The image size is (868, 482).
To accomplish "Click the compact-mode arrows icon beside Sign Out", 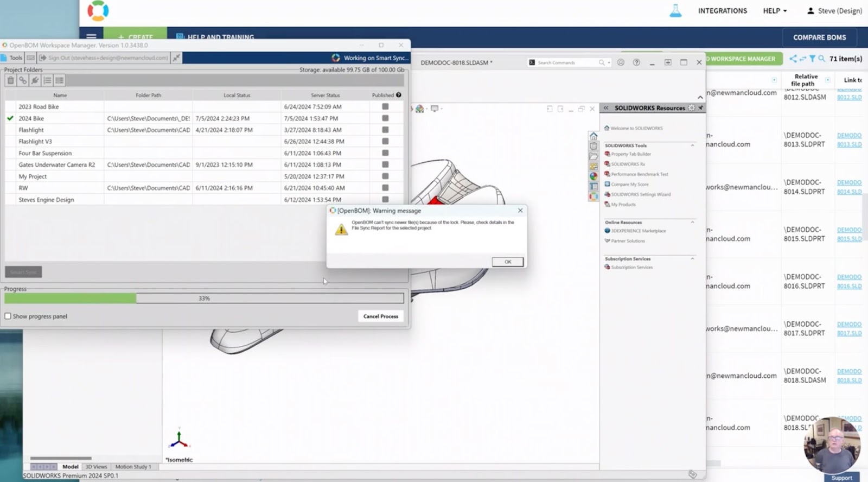I will tap(176, 58).
